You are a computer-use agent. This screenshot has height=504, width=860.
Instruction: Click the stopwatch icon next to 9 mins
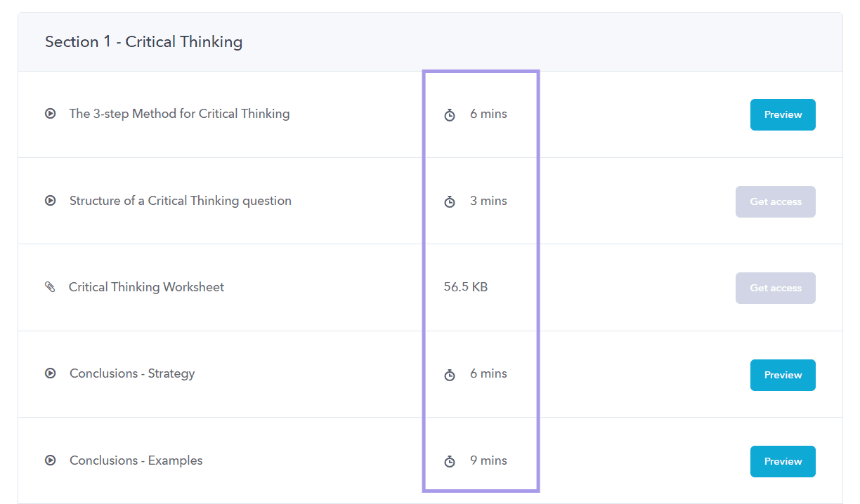[450, 461]
